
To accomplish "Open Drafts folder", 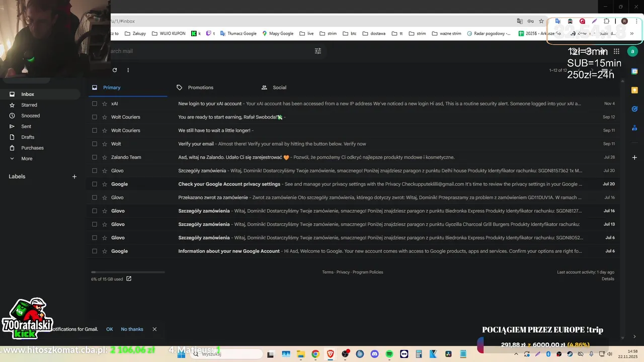I will pos(28,137).
